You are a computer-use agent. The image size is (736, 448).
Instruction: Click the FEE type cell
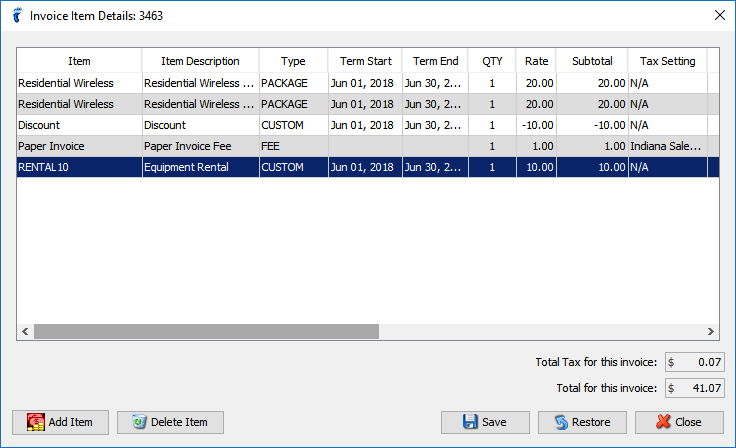tap(293, 147)
